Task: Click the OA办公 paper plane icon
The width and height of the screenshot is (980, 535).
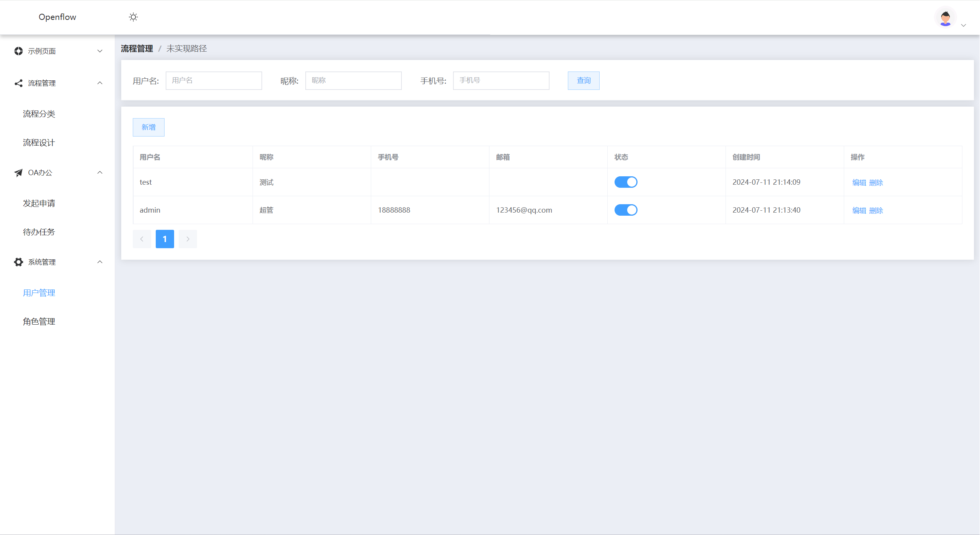Action: point(18,173)
